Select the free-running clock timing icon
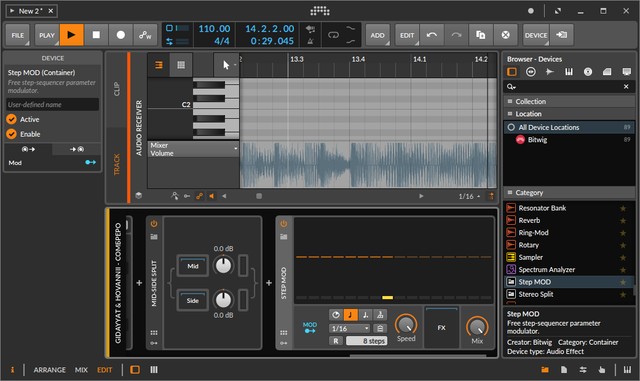 pos(336,315)
